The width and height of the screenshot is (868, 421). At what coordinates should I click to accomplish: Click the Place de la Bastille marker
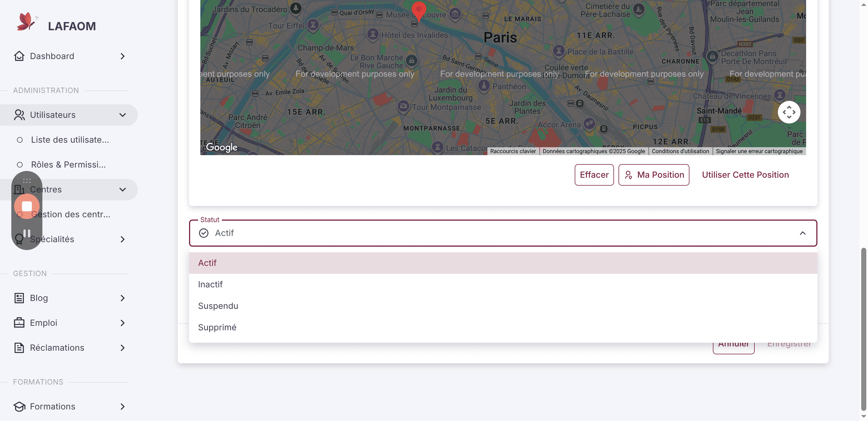coord(559,51)
